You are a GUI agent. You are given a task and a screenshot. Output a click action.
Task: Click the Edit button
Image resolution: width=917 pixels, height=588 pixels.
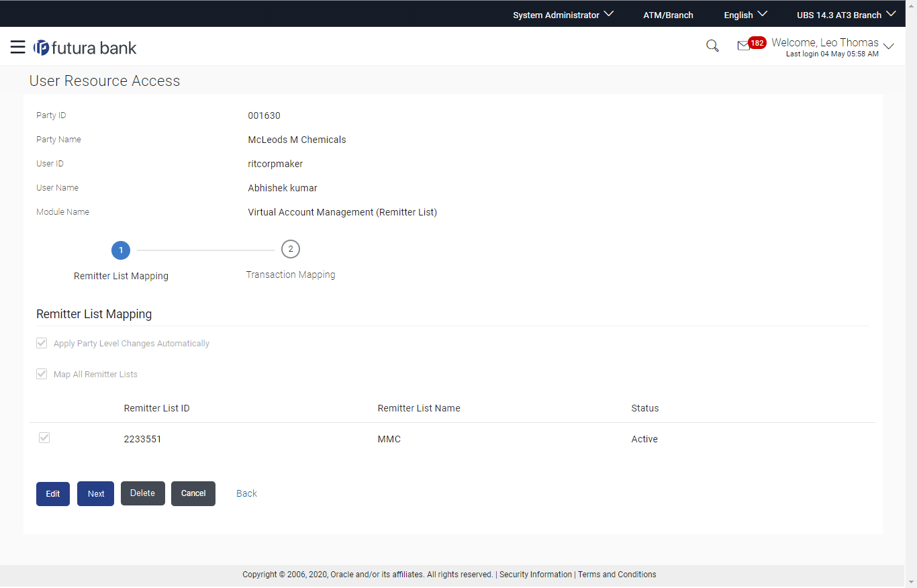[x=53, y=493]
